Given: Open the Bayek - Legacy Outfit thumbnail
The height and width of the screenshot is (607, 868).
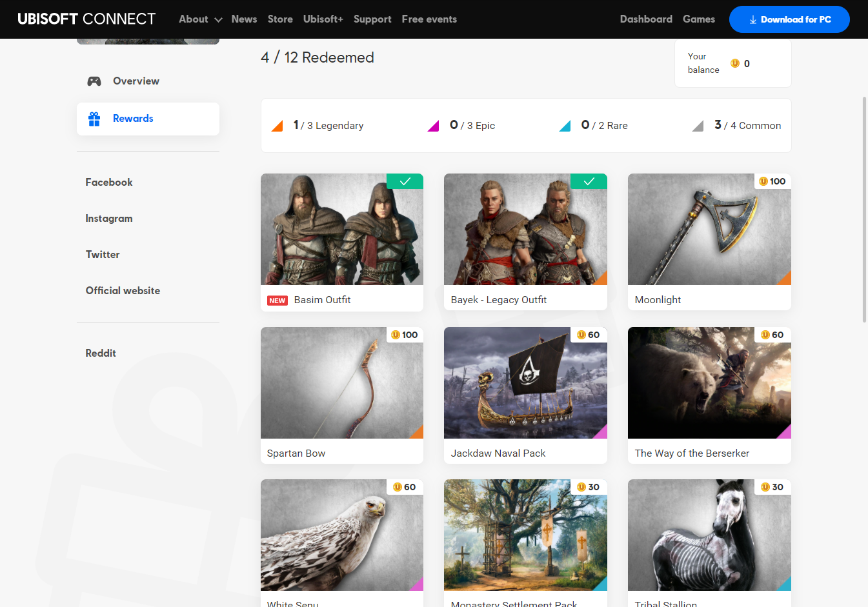Looking at the screenshot, I should 525,230.
